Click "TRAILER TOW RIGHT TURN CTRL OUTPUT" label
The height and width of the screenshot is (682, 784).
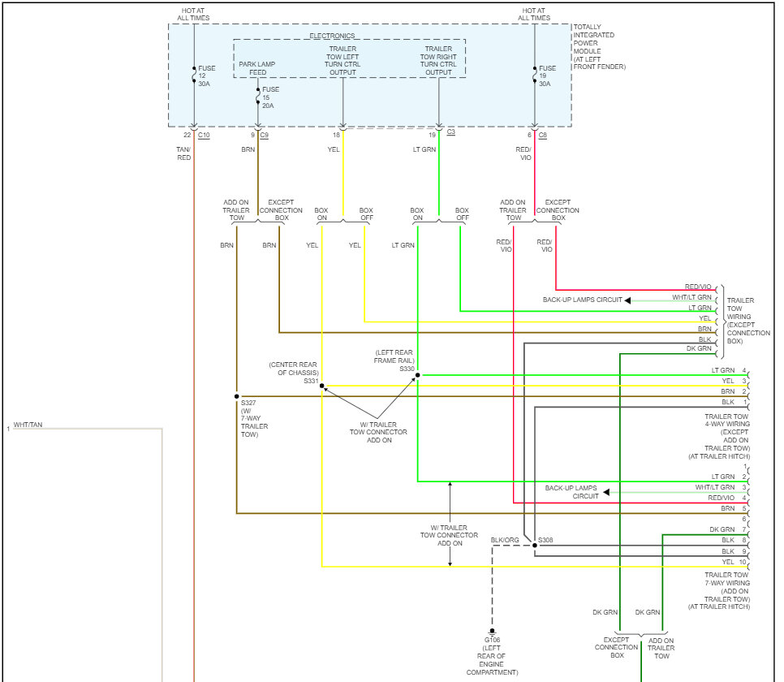[x=438, y=61]
